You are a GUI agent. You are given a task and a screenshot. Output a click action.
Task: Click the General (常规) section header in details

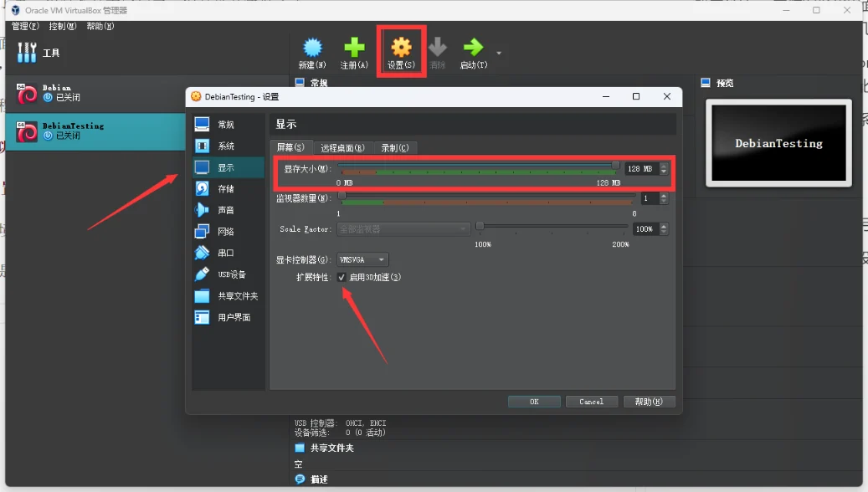tap(318, 83)
